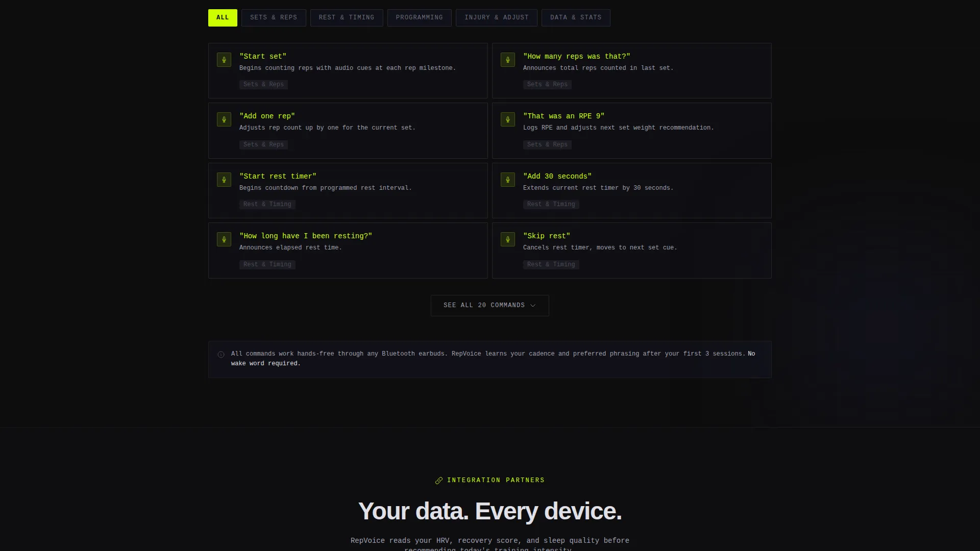Click the chevron on See All 20 Commands
This screenshot has width=980, height=551.
pos(533,306)
